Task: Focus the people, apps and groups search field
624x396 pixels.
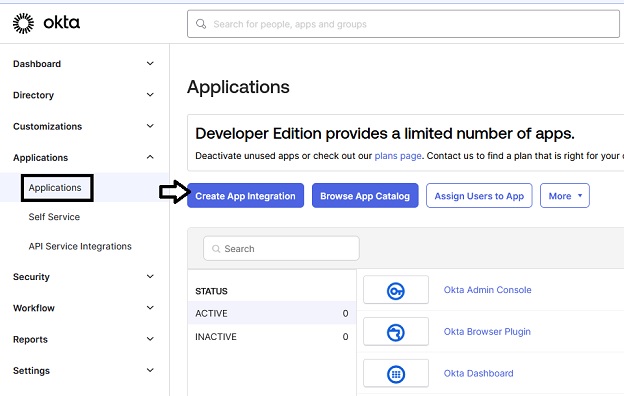Action: click(x=403, y=24)
